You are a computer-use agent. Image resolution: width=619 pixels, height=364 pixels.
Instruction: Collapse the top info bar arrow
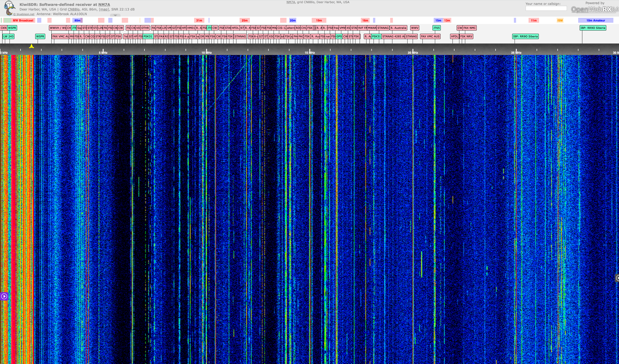pos(115,15)
